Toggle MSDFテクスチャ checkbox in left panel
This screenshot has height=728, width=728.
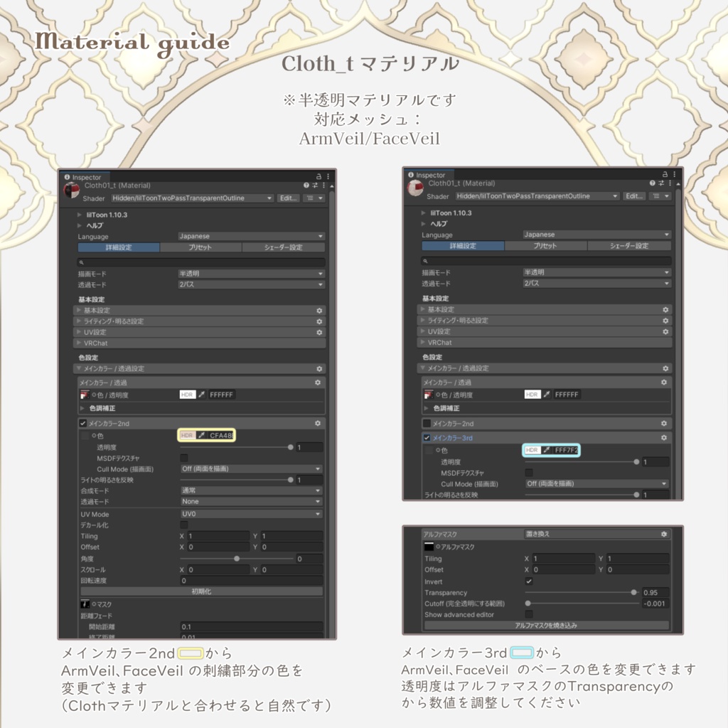pyautogui.click(x=184, y=458)
